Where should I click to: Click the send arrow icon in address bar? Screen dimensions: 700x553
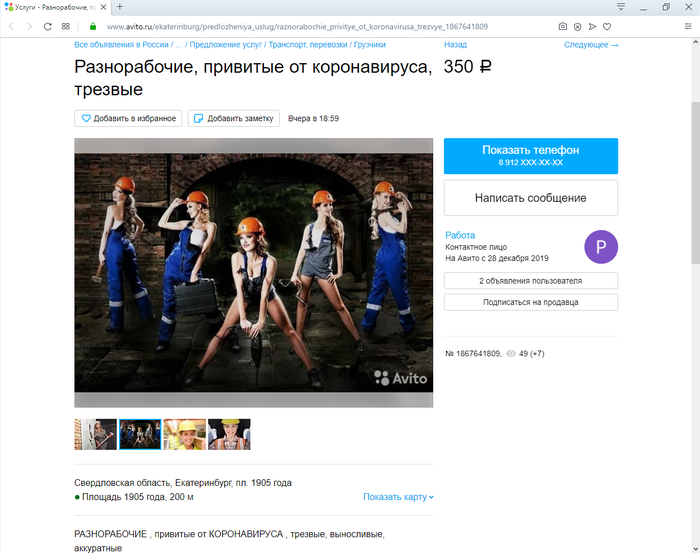(x=592, y=26)
